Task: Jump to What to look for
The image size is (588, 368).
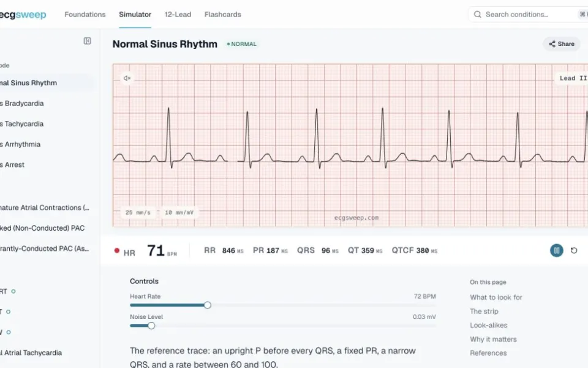Action: pos(496,297)
